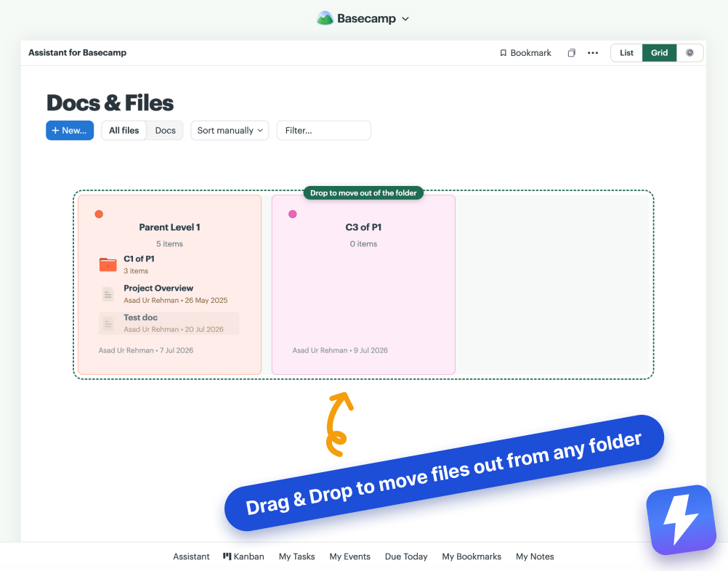Open the Parent Level 1 folder title
This screenshot has height=571, width=728.
click(x=169, y=227)
